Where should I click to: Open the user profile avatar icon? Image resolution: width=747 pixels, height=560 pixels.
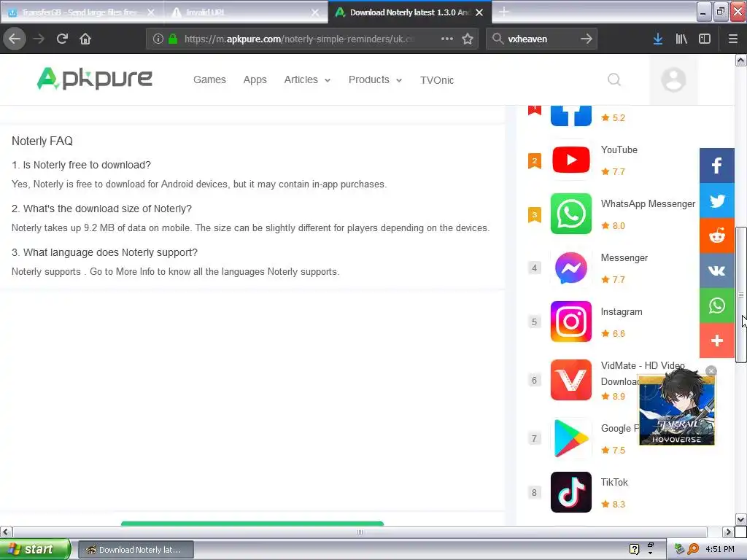coord(673,79)
